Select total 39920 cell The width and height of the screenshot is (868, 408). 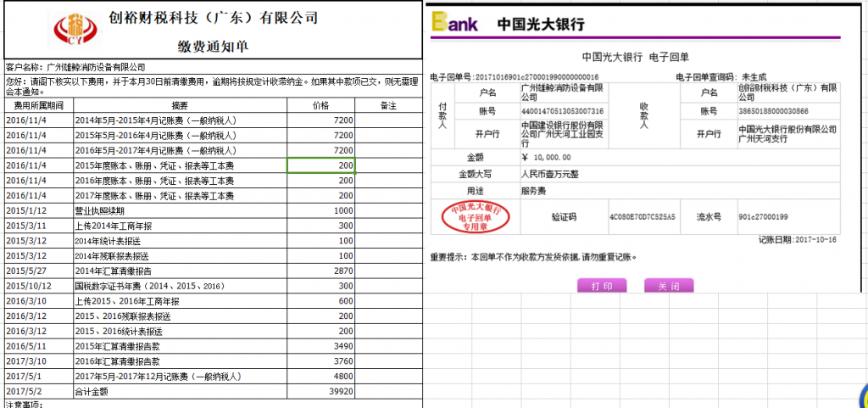(x=320, y=392)
